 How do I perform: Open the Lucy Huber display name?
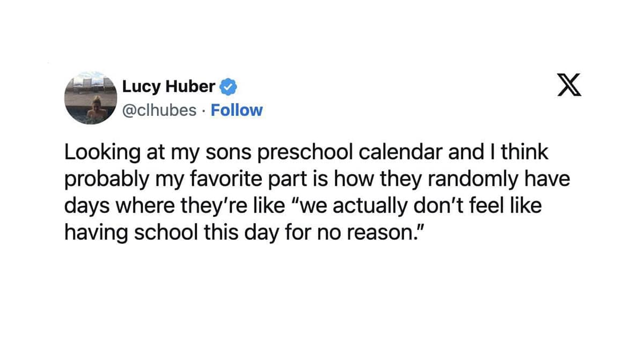point(169,86)
